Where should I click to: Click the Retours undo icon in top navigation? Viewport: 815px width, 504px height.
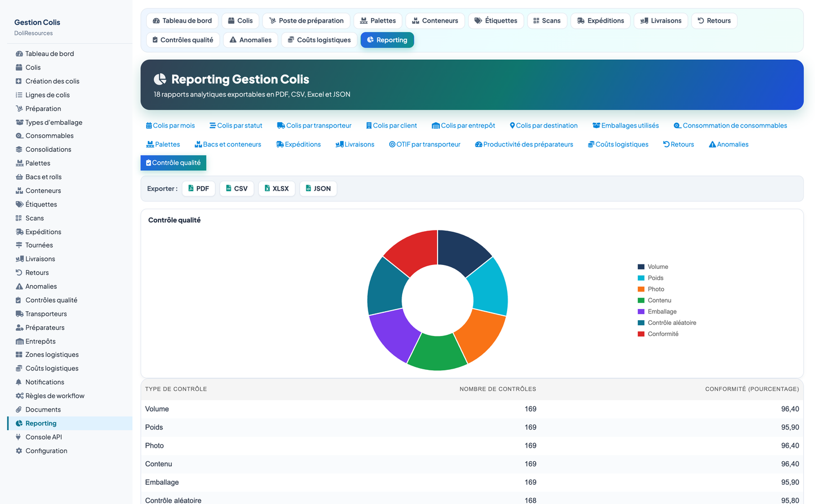(701, 21)
